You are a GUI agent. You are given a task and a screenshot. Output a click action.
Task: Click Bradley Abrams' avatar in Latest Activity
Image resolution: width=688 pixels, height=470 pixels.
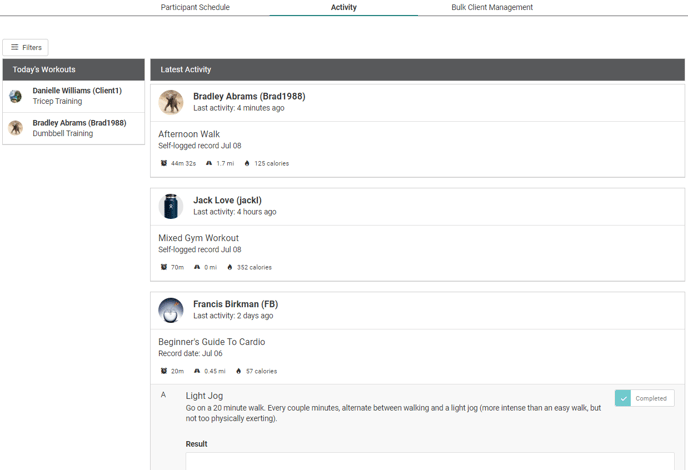[171, 102]
